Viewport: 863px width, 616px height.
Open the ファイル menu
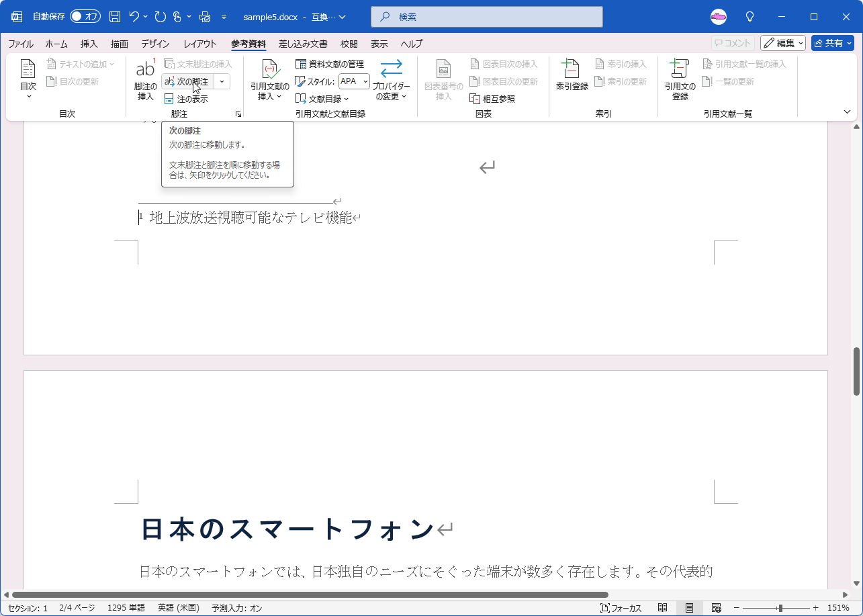click(21, 43)
